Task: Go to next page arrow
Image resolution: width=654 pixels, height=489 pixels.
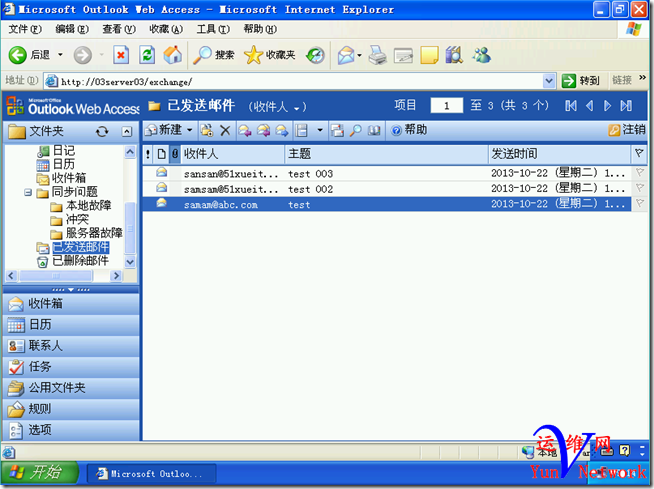Action: (608, 106)
